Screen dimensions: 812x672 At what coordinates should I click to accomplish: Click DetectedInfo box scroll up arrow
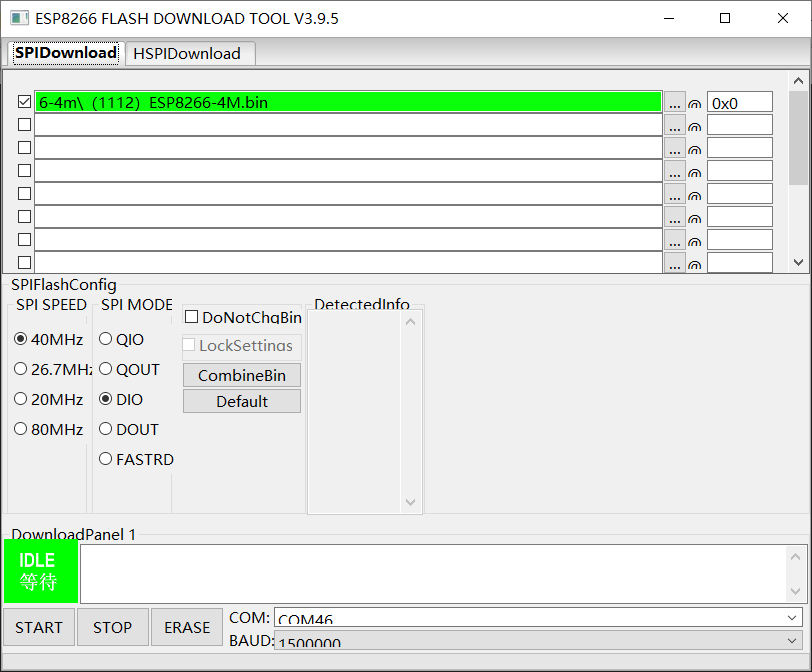(411, 322)
